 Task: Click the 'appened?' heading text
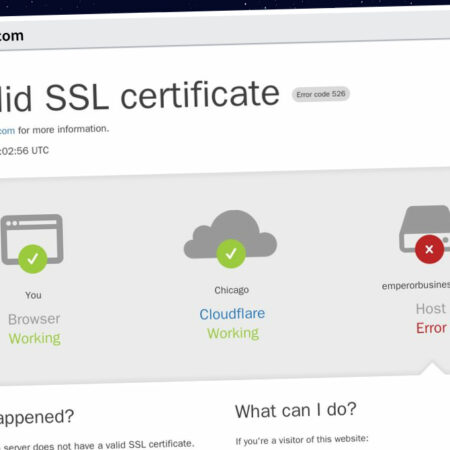(x=37, y=418)
